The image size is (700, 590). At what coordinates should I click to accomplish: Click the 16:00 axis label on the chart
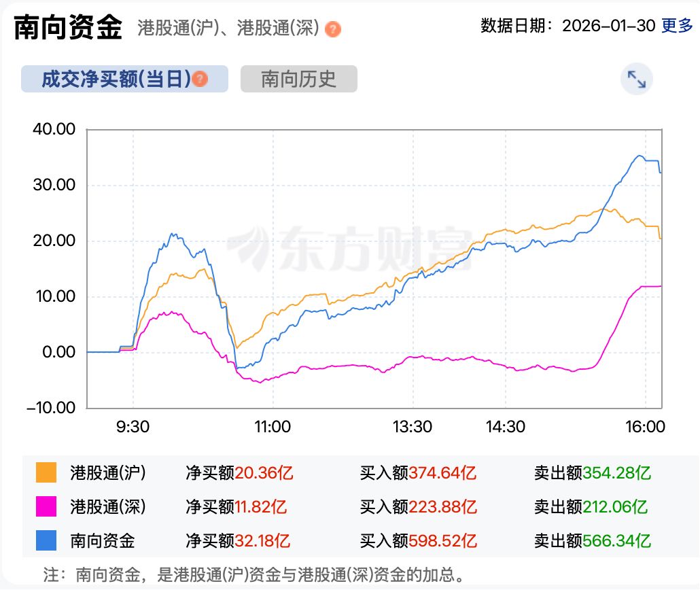click(x=647, y=427)
